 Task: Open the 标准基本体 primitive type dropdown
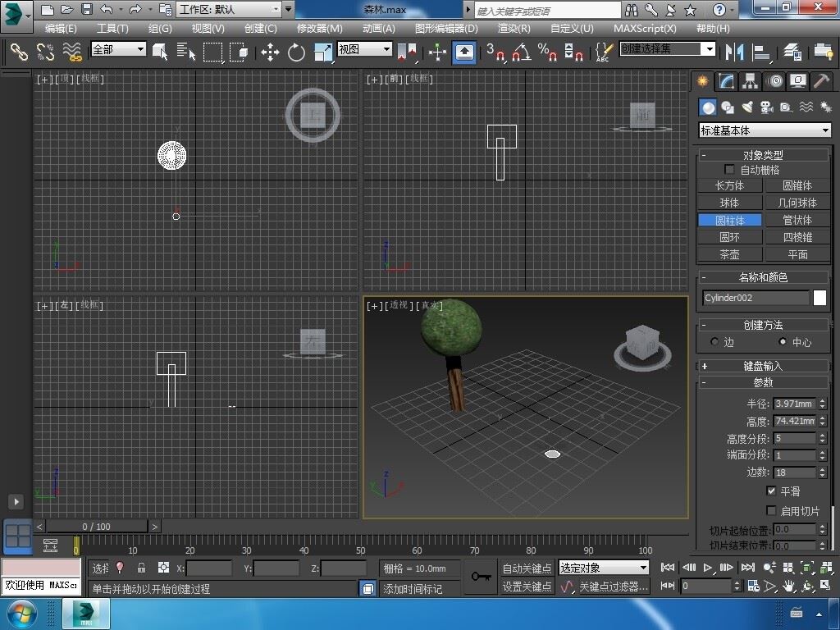[x=764, y=130]
